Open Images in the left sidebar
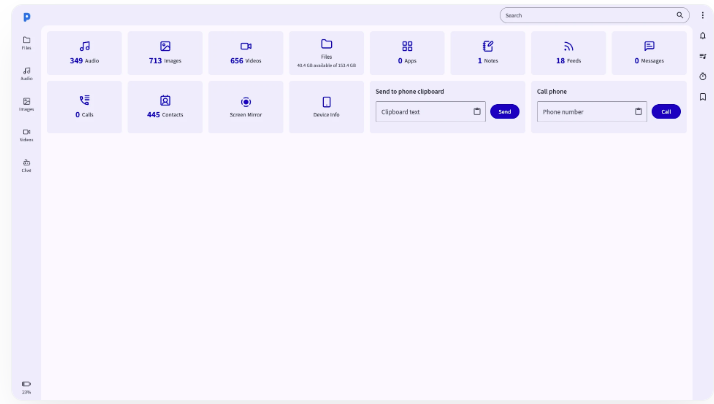The width and height of the screenshot is (714, 404). 26,104
